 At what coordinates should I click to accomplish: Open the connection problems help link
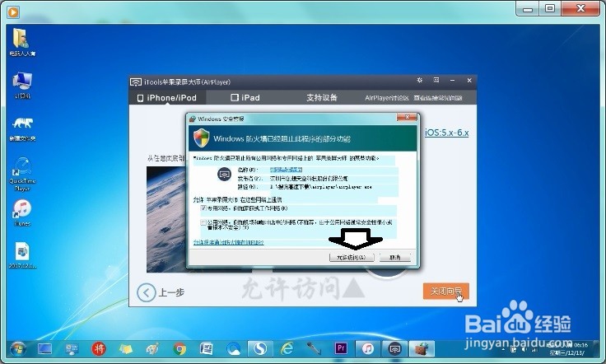[438, 98]
